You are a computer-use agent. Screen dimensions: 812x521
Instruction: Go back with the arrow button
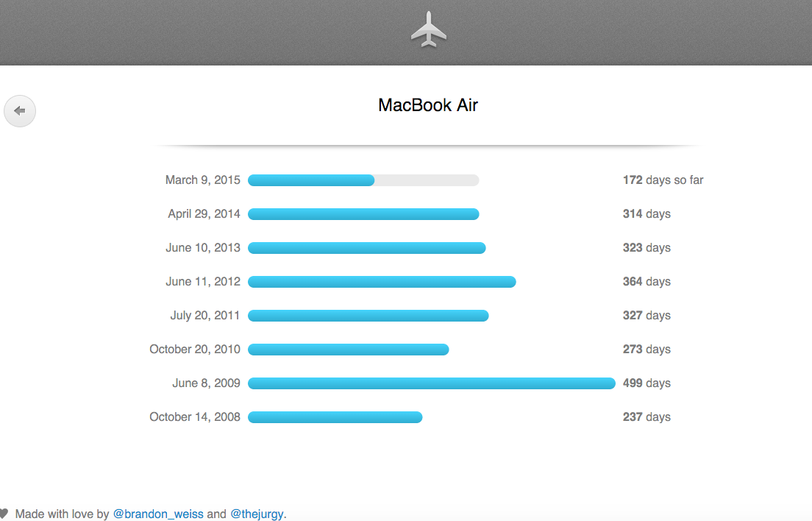[20, 111]
